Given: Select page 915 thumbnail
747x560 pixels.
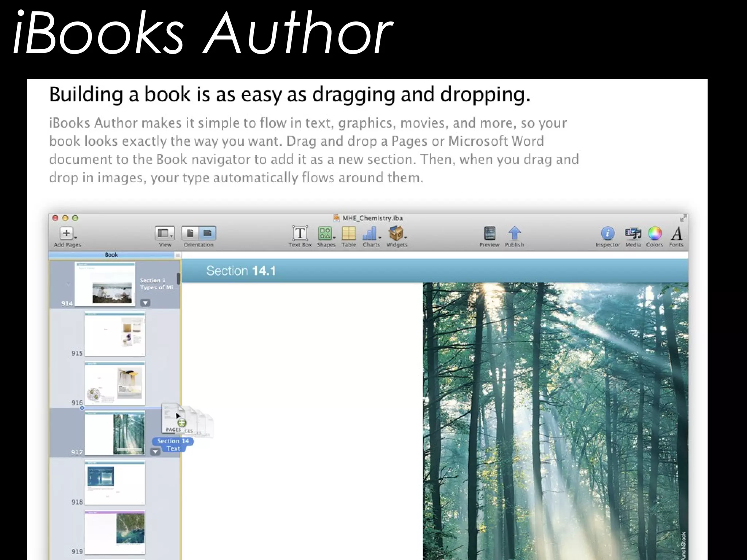Looking at the screenshot, I should (x=115, y=334).
